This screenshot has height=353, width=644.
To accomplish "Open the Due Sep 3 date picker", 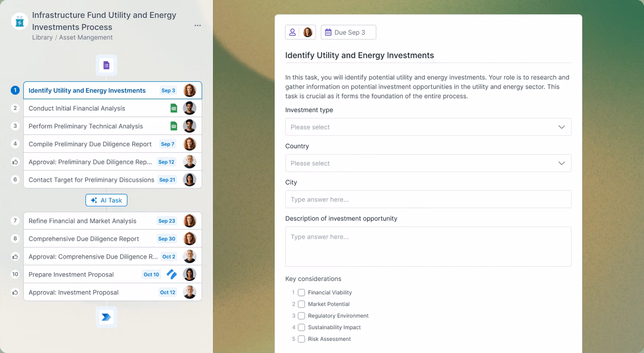I will click(349, 32).
